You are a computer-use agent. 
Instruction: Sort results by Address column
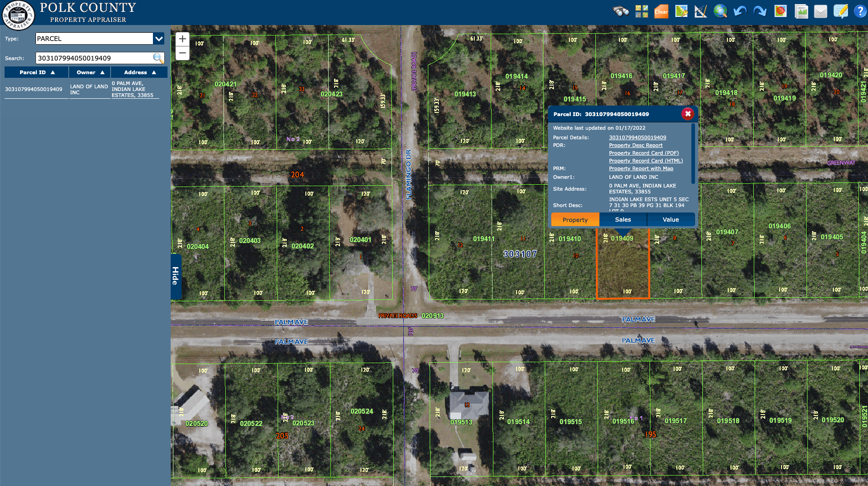(139, 72)
